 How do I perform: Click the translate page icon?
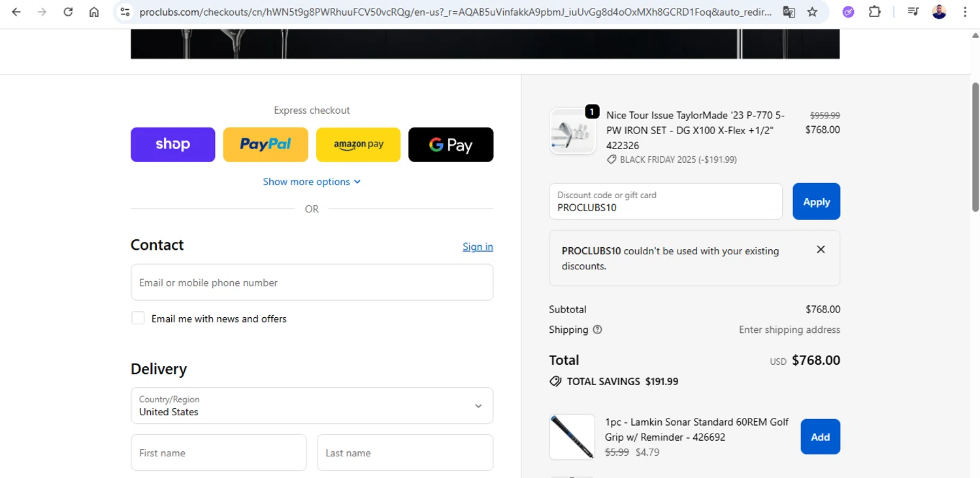point(789,12)
